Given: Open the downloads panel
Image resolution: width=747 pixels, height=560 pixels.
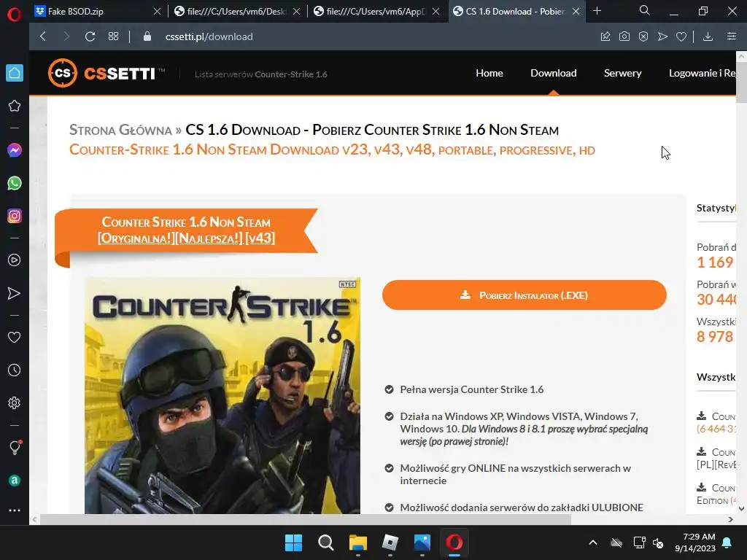Looking at the screenshot, I should pyautogui.click(x=708, y=36).
